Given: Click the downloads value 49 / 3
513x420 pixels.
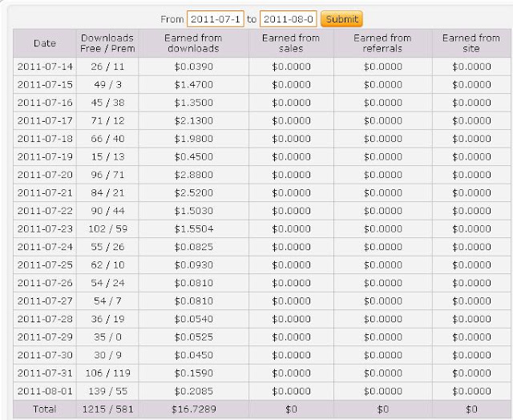Looking at the screenshot, I should 107,85.
